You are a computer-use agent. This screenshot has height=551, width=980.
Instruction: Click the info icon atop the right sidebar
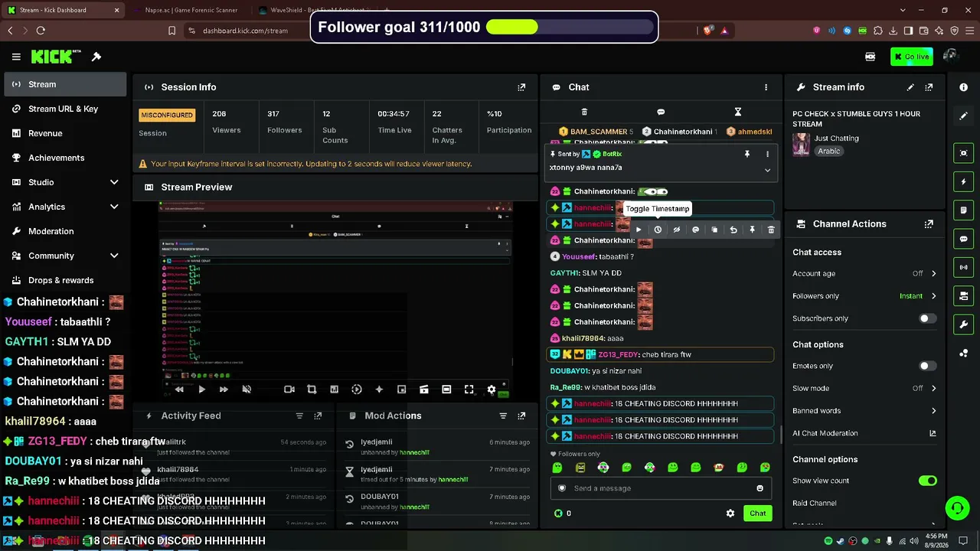964,87
